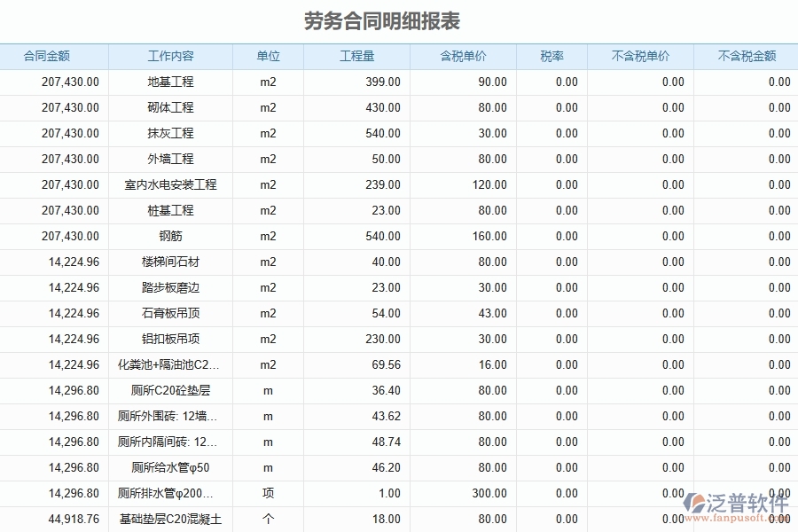Select the 铝扣板吊顶 cell

pyautogui.click(x=170, y=339)
